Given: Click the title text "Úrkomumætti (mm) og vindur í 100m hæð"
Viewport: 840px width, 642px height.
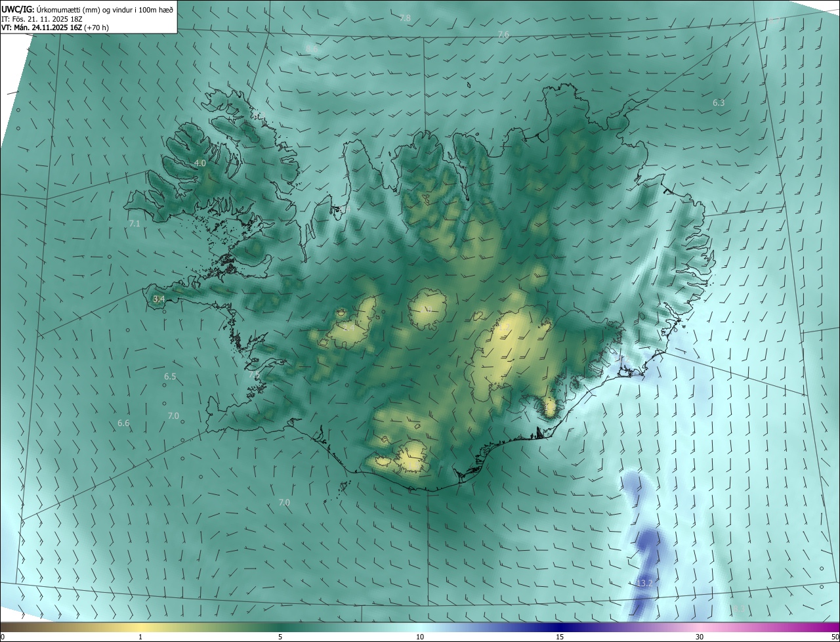Looking at the screenshot, I should tap(105, 9).
